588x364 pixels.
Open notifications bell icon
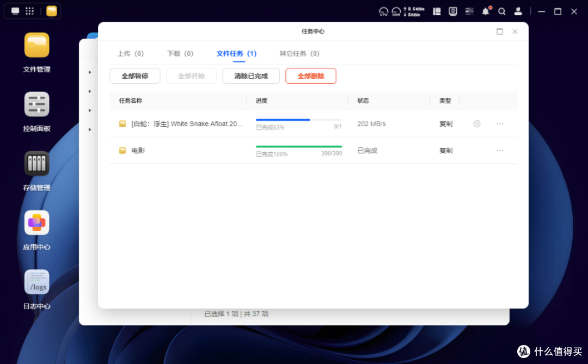point(486,11)
